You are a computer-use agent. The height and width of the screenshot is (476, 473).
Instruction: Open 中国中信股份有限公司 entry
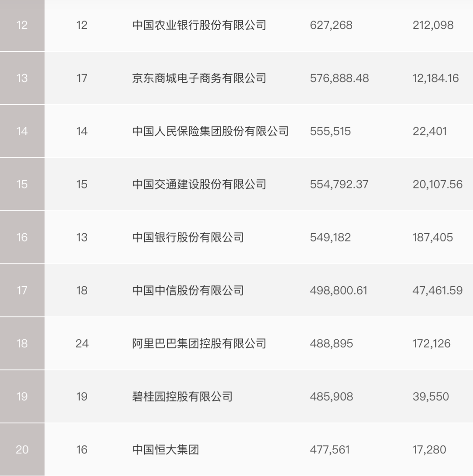click(x=188, y=291)
